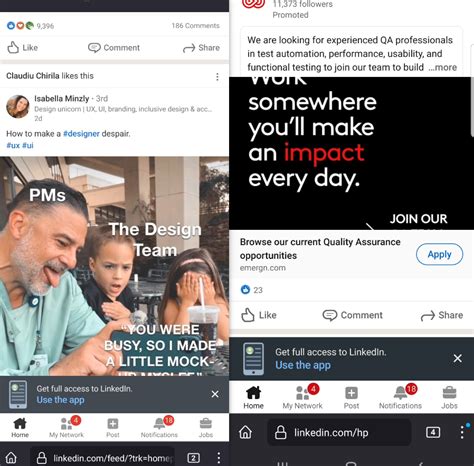Screen dimensions: 474x466
Task: Open Notifications tab with 18 badge on right
Action: (400, 397)
